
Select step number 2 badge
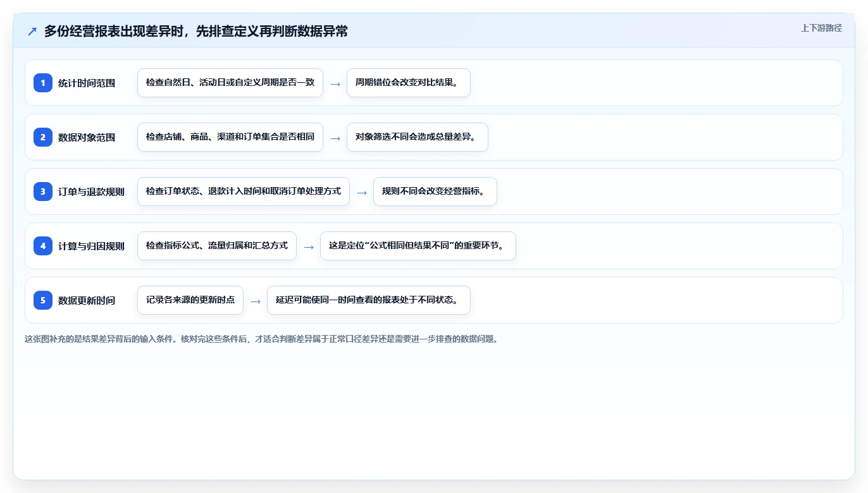pos(43,137)
